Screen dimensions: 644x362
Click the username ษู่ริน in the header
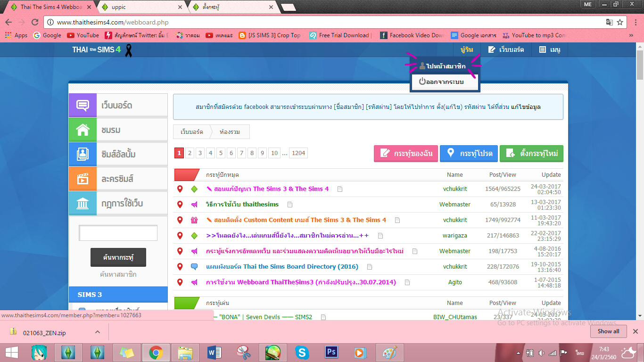click(467, 49)
